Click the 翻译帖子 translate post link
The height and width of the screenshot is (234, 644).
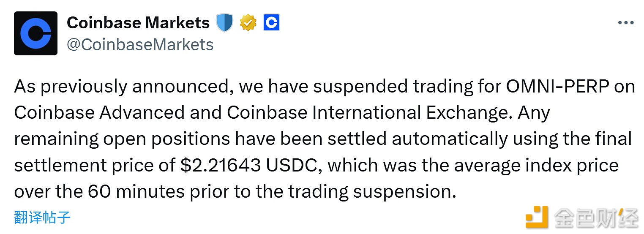click(x=42, y=218)
